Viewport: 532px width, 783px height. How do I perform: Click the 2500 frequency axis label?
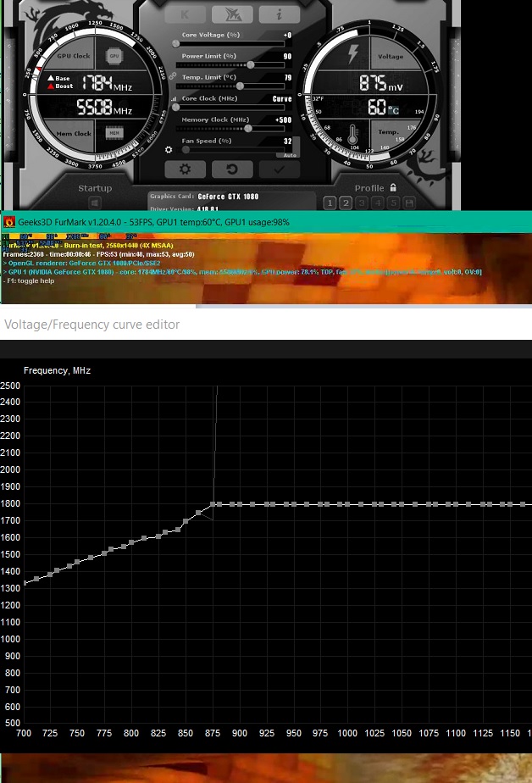[10, 386]
